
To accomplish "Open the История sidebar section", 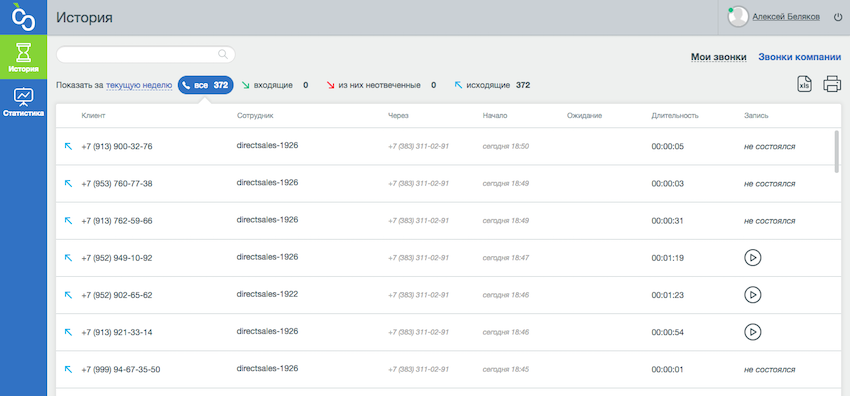I will [x=23, y=57].
